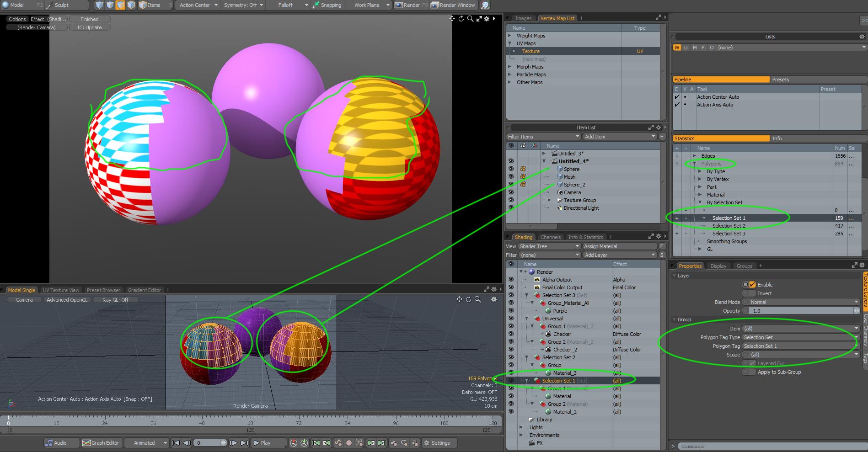Switch to the Channels tab

[550, 237]
